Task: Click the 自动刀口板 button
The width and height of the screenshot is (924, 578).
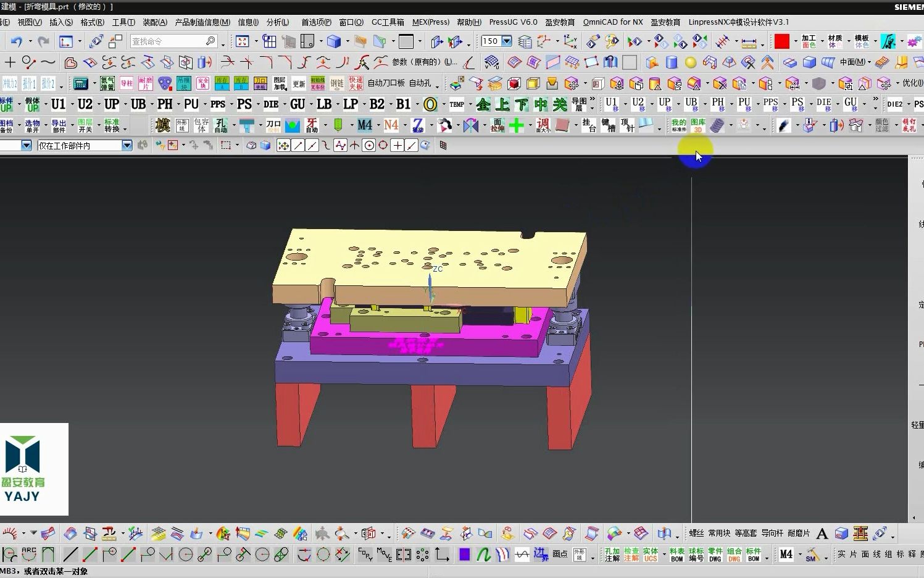Action: coord(386,83)
